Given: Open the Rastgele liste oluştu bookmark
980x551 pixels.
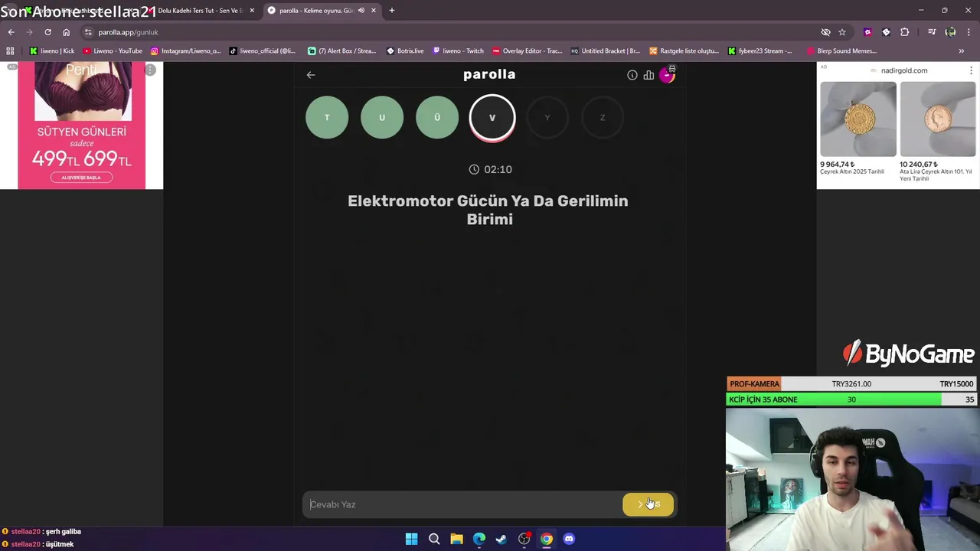Looking at the screenshot, I should (684, 51).
